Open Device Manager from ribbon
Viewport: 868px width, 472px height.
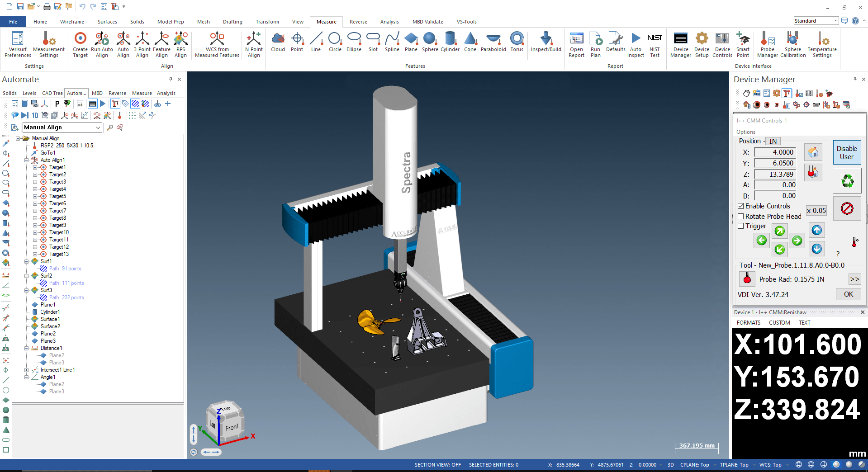[680, 44]
